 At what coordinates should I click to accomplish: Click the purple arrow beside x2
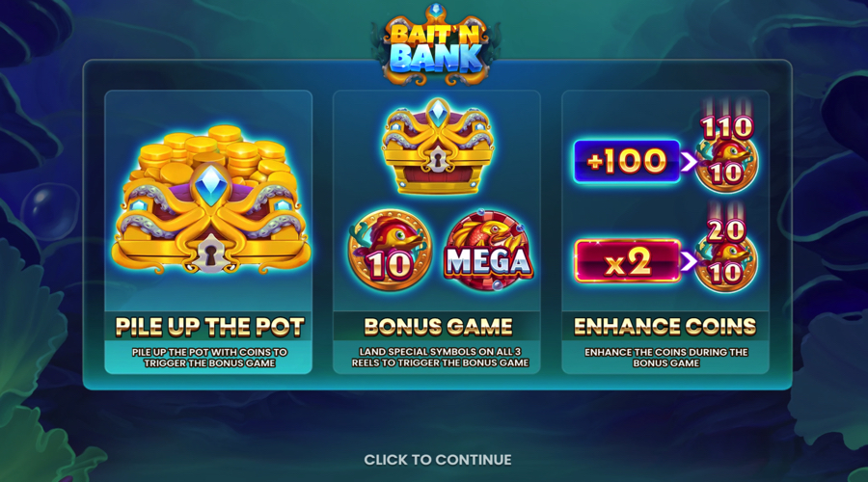[x=690, y=261]
